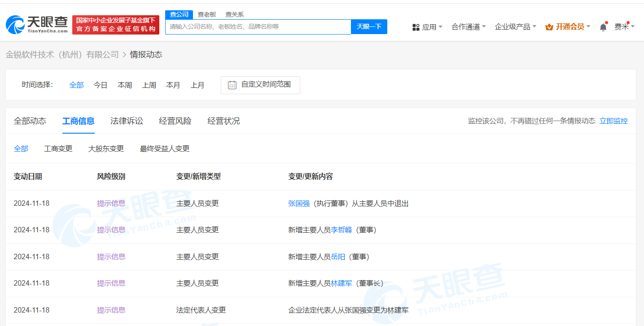
Task: Filter by 大股东变更
Action: tap(106, 148)
